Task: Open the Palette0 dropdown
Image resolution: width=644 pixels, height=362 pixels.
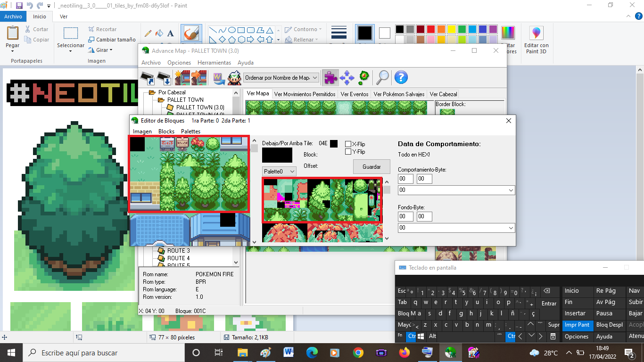Action: pos(279,171)
